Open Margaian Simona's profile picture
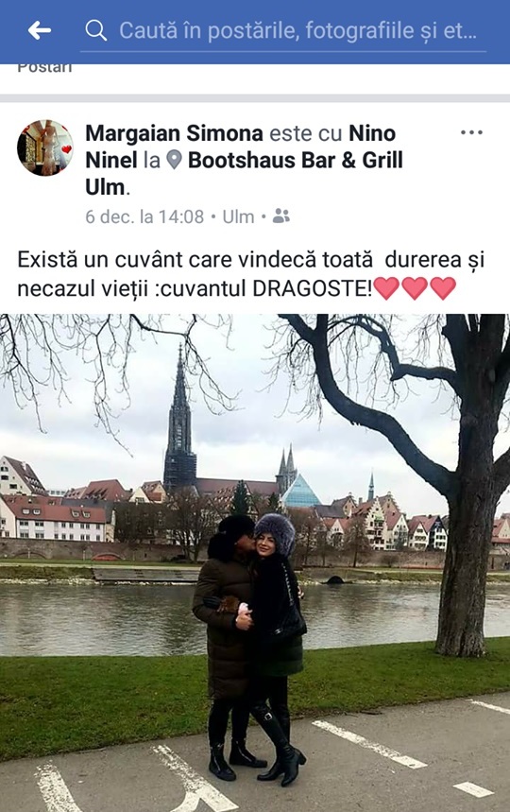 pos(45,147)
